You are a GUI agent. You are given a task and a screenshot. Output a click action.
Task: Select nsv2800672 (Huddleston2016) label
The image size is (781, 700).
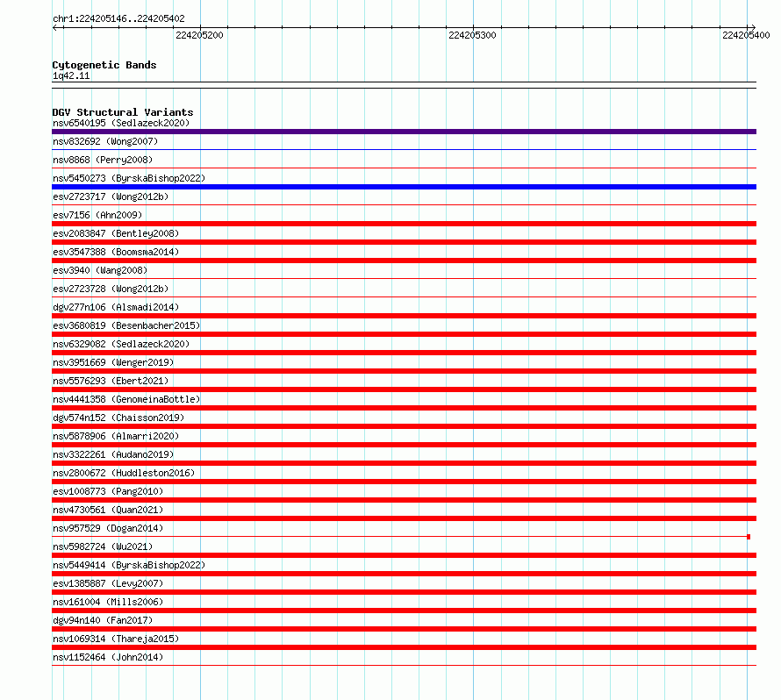pyautogui.click(x=124, y=473)
